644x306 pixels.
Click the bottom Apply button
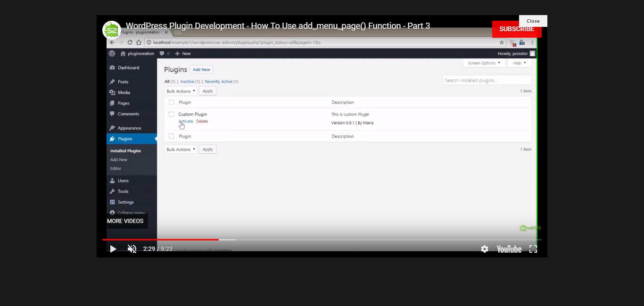(x=207, y=149)
